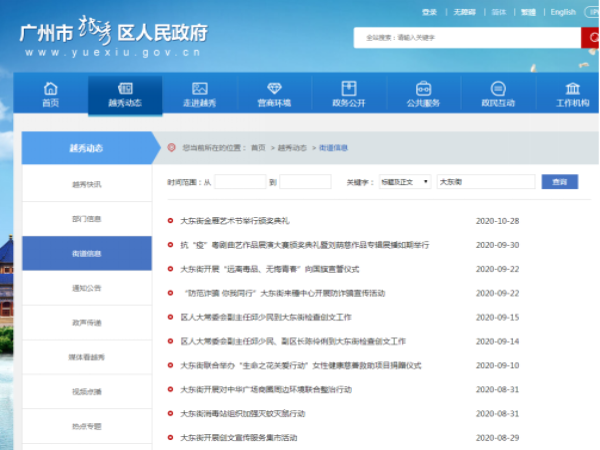The width and height of the screenshot is (600, 450).
Task: Click the keyword field containing 大东街
Action: coord(484,182)
